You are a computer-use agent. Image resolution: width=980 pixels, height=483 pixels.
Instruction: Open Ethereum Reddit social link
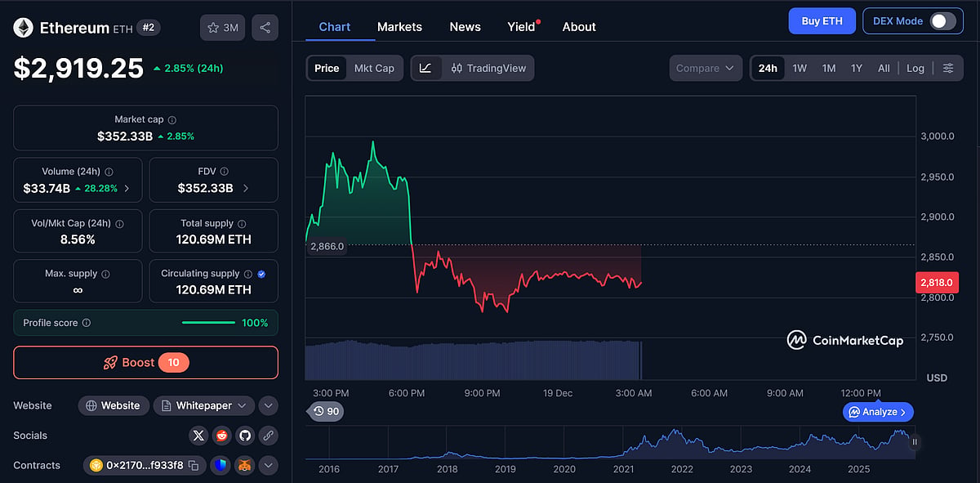click(x=221, y=436)
